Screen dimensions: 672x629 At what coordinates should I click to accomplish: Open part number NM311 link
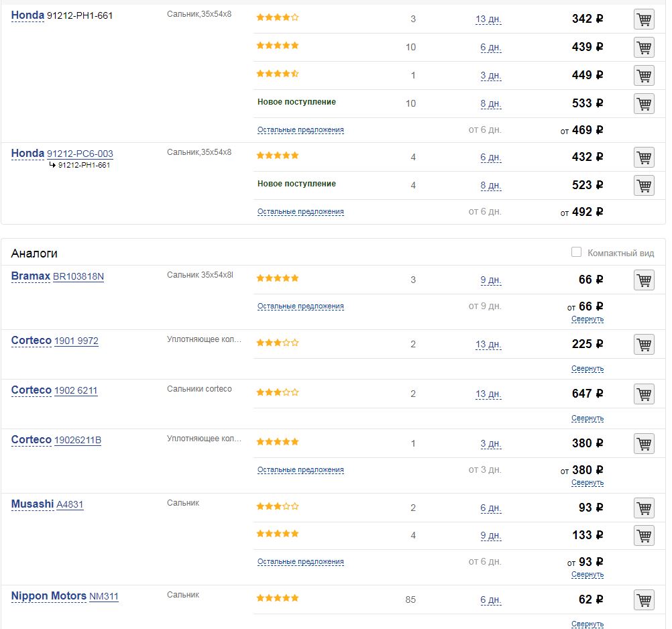click(104, 596)
